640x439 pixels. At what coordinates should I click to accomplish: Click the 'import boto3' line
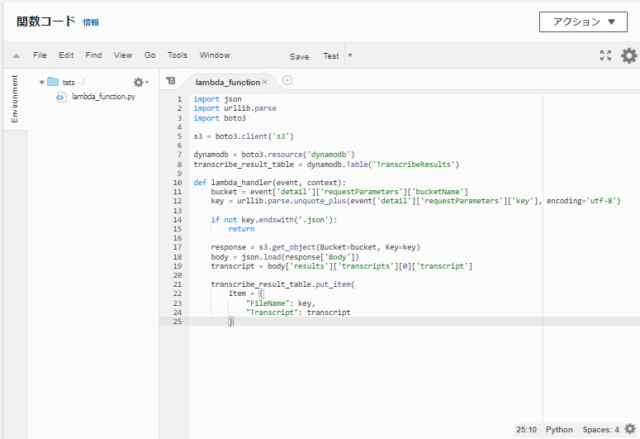click(220, 118)
